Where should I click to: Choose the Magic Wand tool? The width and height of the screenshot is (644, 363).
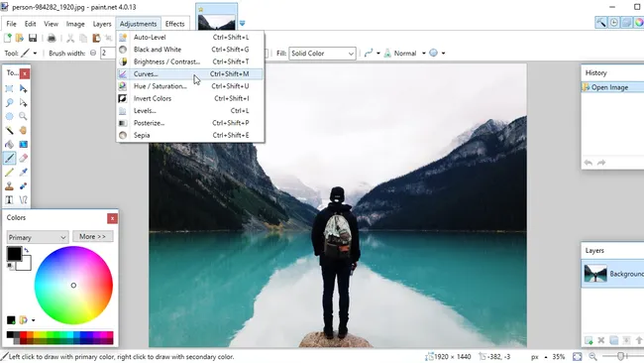coord(9,131)
